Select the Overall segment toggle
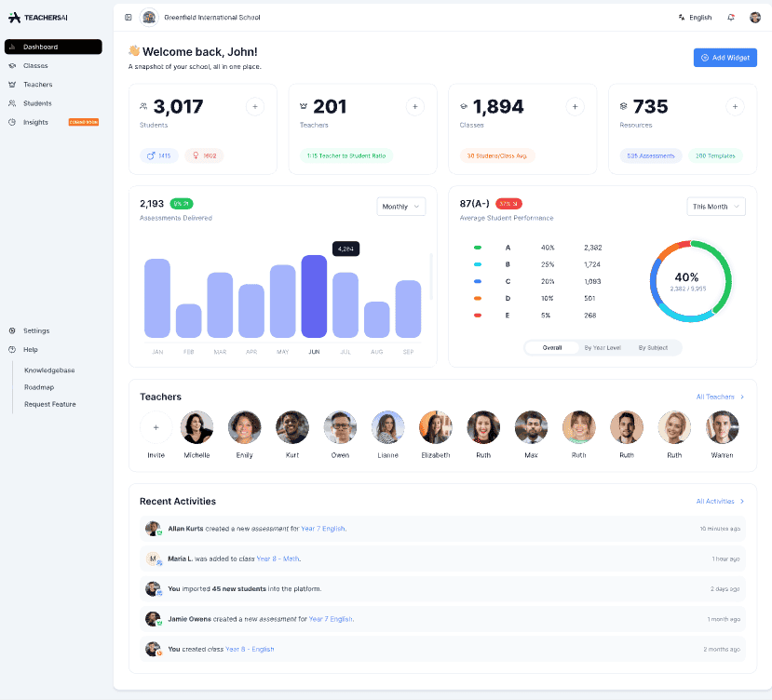The image size is (772, 700). click(552, 347)
